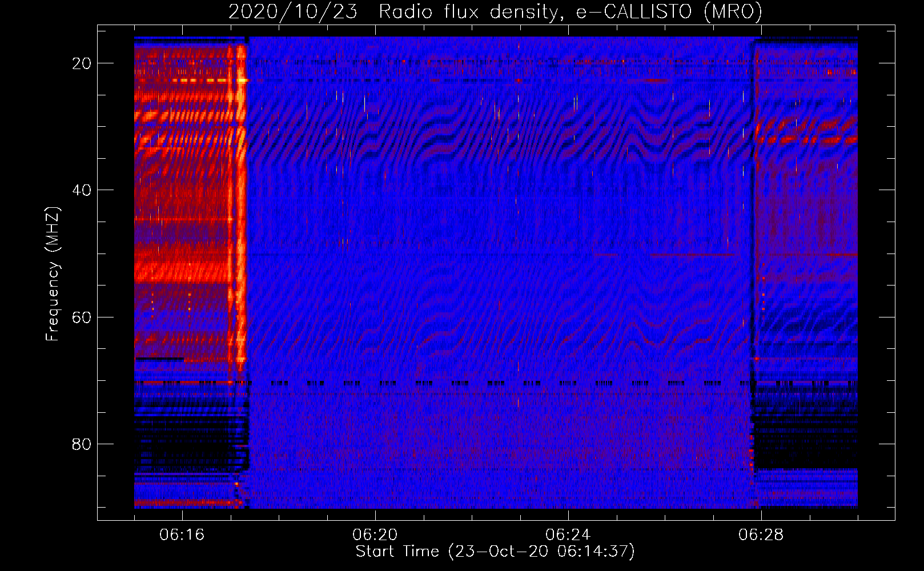Click the 06:20 time tick label
Image resolution: width=924 pixels, height=571 pixels.
[x=375, y=535]
